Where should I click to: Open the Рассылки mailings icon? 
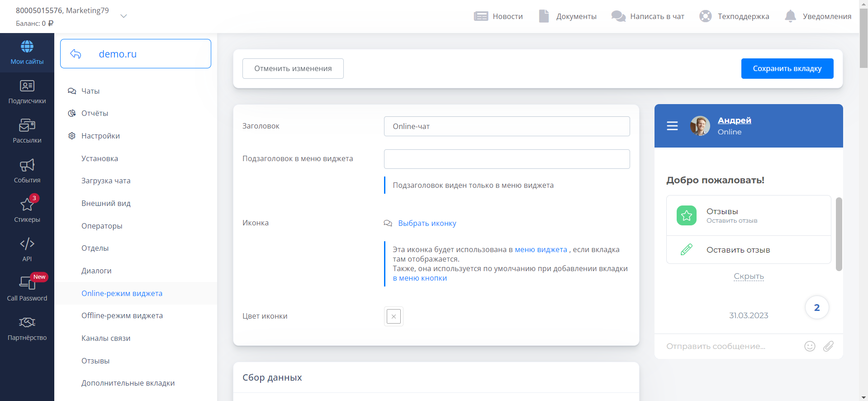coord(27,125)
